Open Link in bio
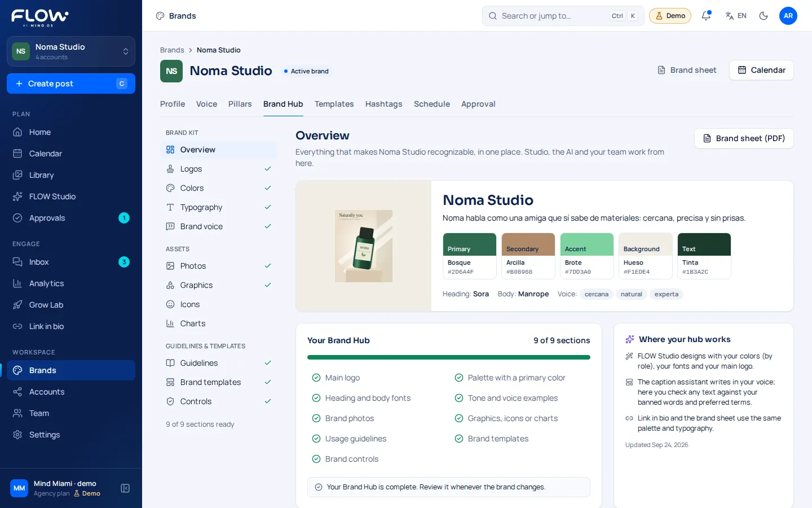 [71, 326]
